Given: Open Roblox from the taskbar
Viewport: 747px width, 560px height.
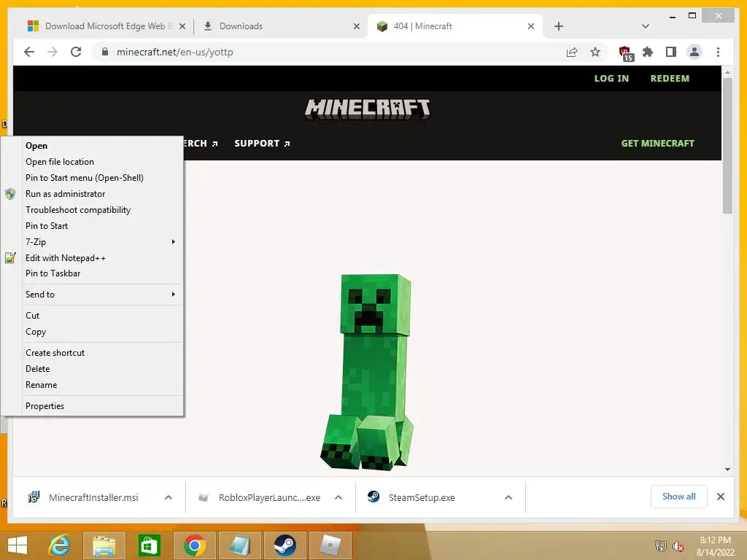Looking at the screenshot, I should point(330,545).
